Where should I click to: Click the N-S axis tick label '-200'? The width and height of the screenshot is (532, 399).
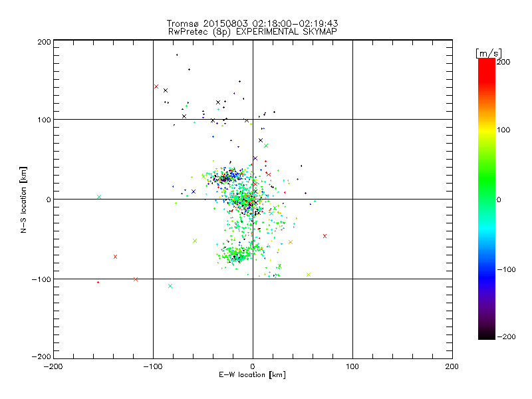click(41, 356)
